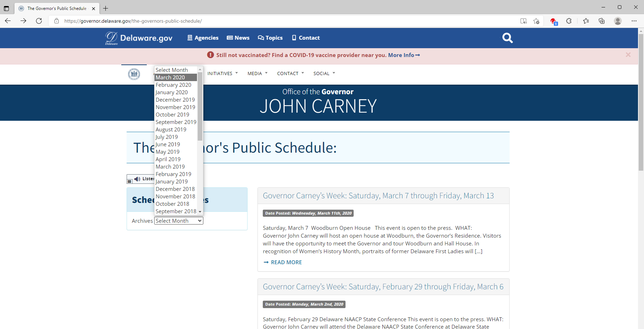Image resolution: width=644 pixels, height=329 pixels.
Task: Click the site lock icon in address bar
Action: pyautogui.click(x=57, y=21)
